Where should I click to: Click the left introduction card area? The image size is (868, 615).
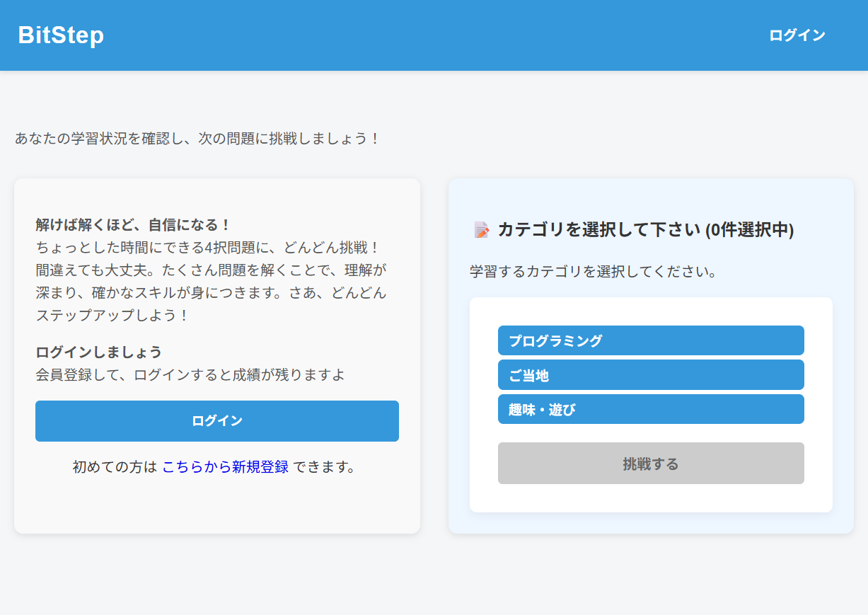pos(216,510)
